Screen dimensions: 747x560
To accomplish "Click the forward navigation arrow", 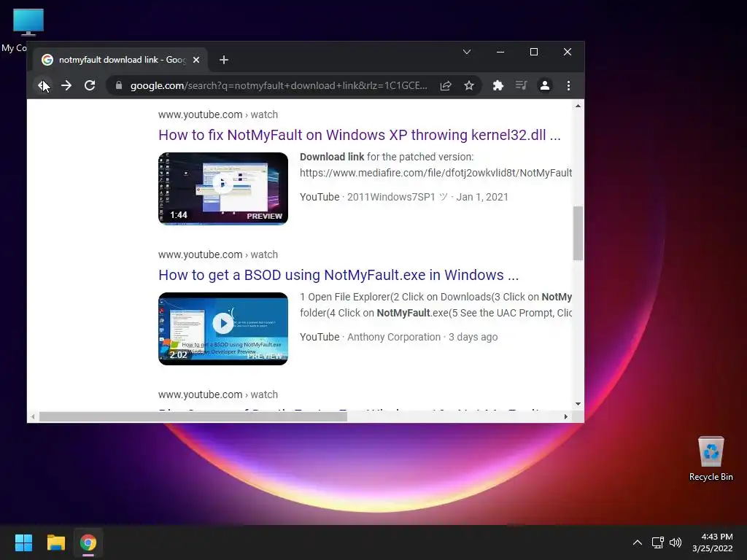I will coord(66,86).
